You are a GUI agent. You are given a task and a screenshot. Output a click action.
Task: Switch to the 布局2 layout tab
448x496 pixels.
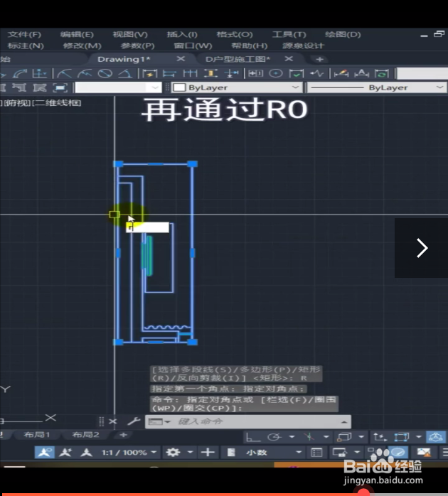pos(85,435)
